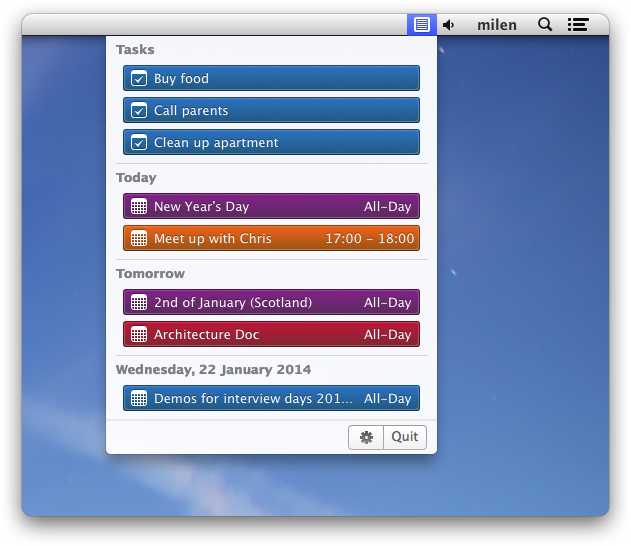Click All-Day label on Architecture Doc
The image size is (631, 546).
coord(388,334)
